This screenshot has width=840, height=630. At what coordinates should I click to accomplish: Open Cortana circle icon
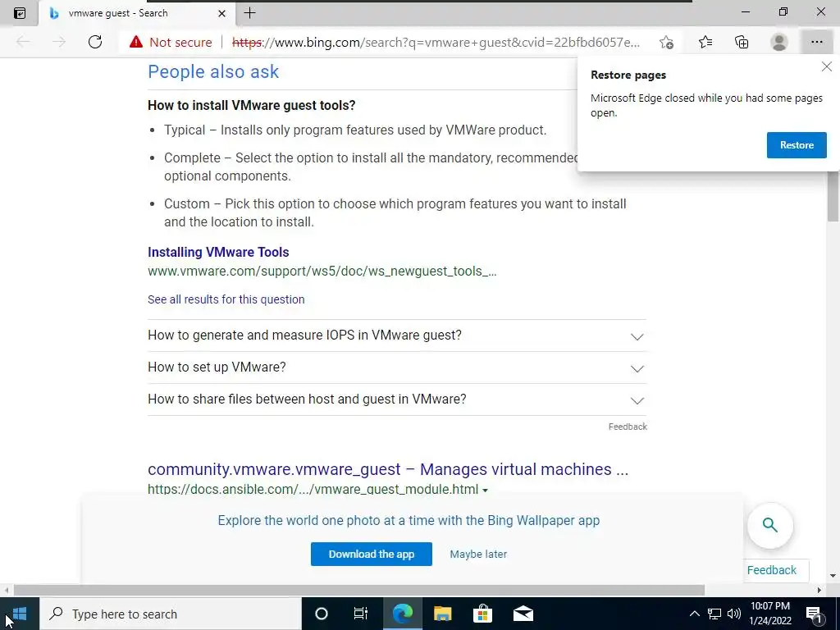tap(321, 614)
